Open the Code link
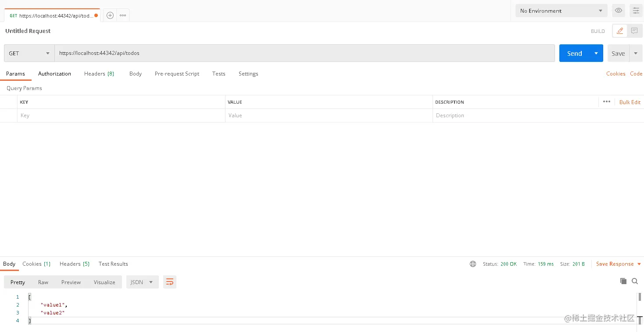 [636, 74]
